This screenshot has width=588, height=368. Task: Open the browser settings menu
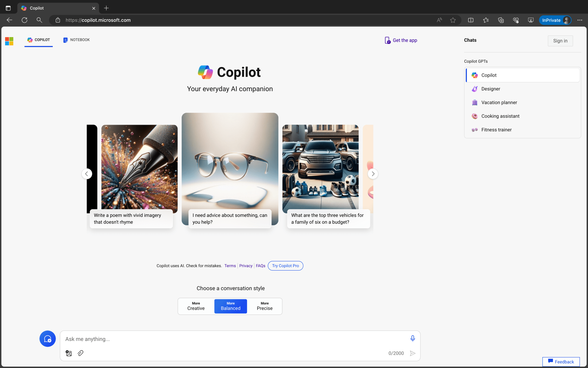tap(579, 20)
